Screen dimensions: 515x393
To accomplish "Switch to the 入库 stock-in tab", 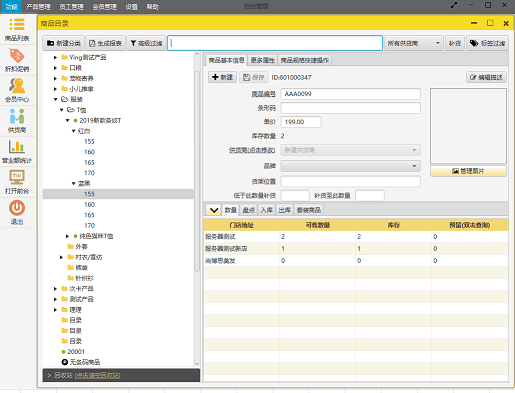I will (267, 210).
